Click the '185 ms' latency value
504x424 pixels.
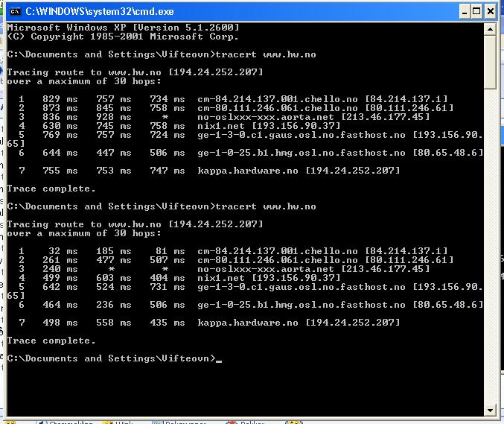[x=114, y=251]
